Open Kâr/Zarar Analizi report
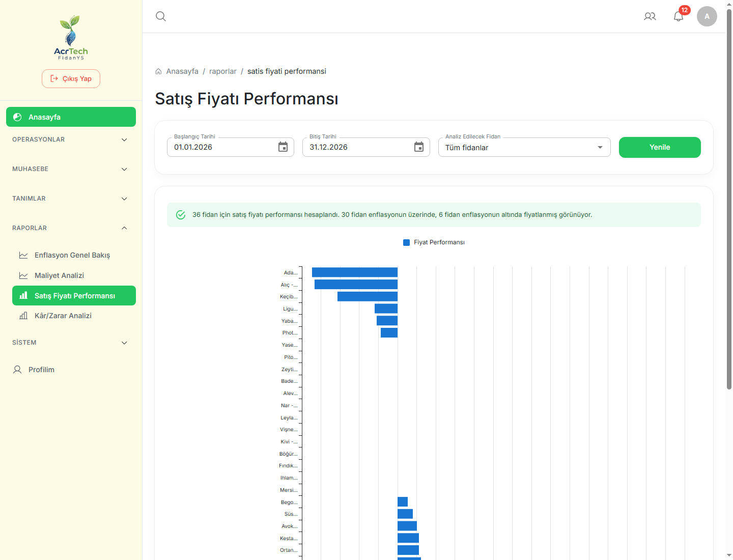The image size is (733, 560). [74, 316]
